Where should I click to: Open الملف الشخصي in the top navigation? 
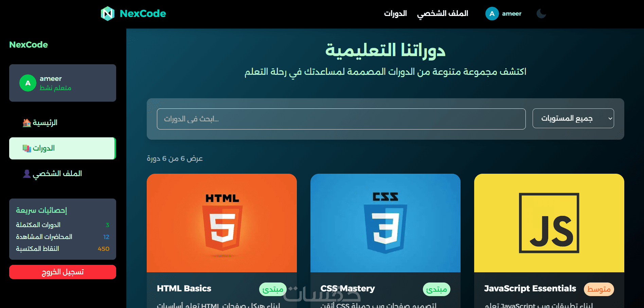click(x=443, y=14)
